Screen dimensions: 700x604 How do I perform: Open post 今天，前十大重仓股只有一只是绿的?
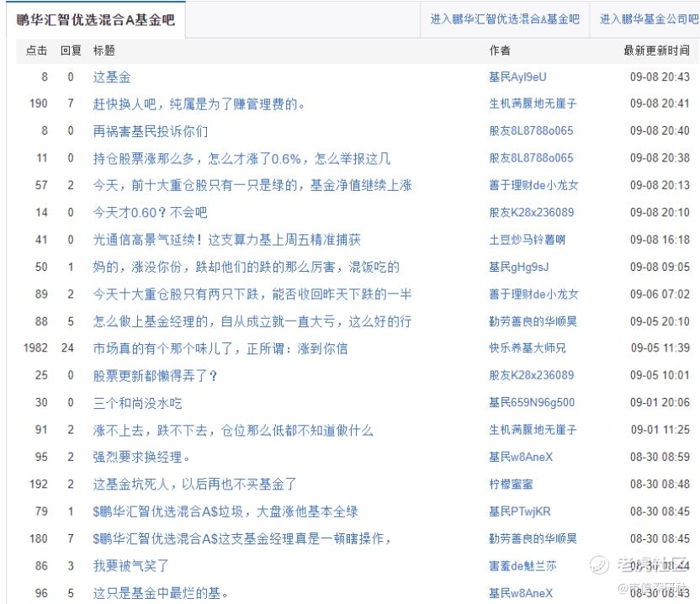pyautogui.click(x=252, y=186)
